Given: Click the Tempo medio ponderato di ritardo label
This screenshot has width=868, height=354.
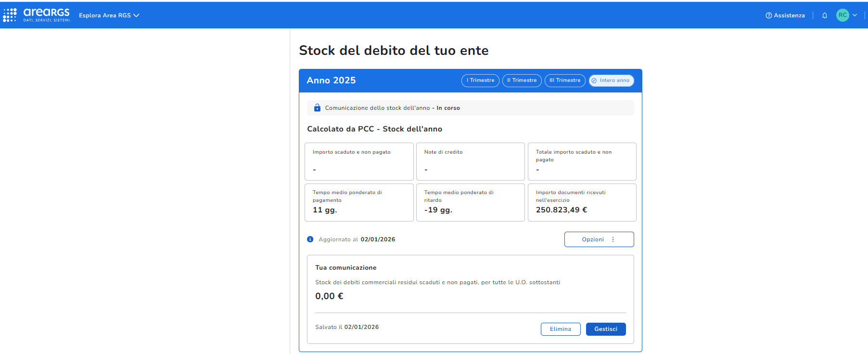Looking at the screenshot, I should (459, 196).
